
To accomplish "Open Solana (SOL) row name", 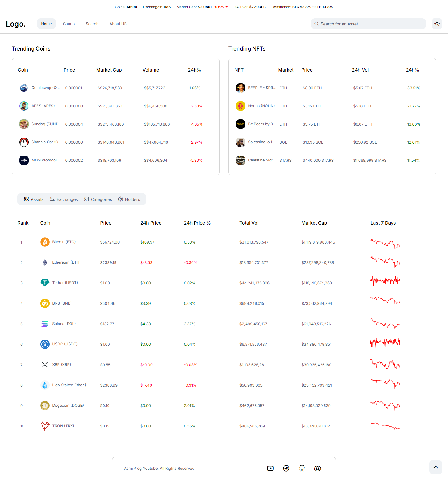I will click(x=64, y=324).
